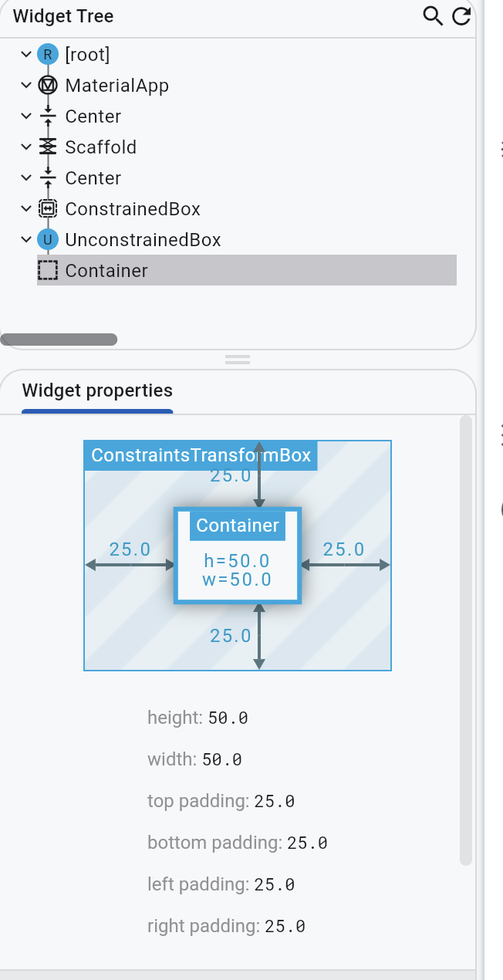Click the ConstraintsTransformBox label in diagram
Screen dimensions: 503x980
click(x=201, y=455)
